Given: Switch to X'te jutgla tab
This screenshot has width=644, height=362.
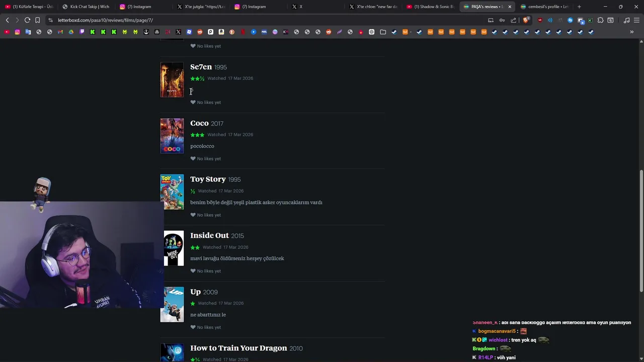Looking at the screenshot, I should tap(201, 7).
